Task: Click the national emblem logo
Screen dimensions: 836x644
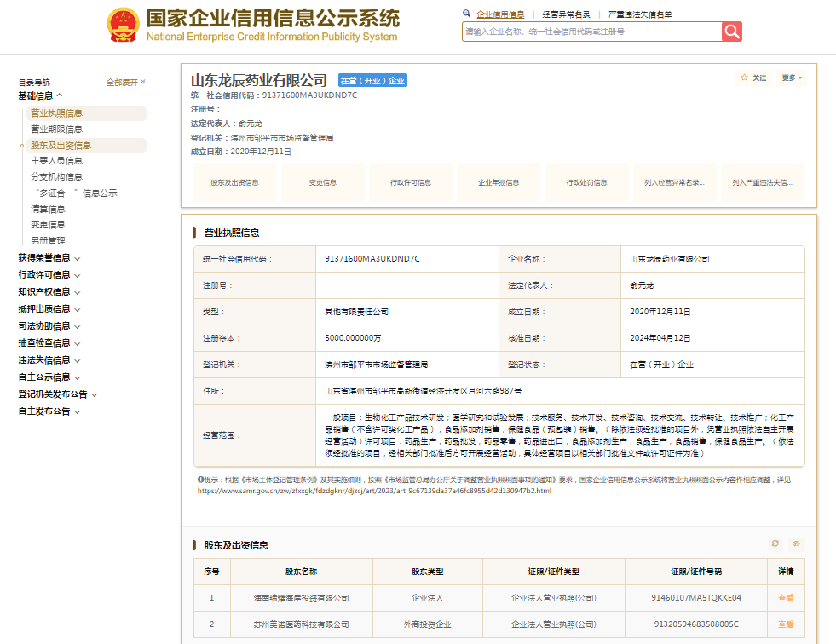Action: (124, 25)
